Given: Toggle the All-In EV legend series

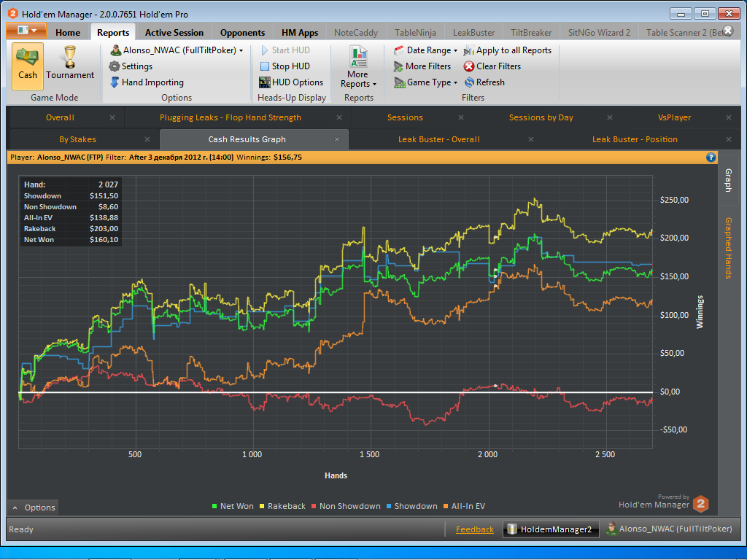Looking at the screenshot, I should click(464, 506).
